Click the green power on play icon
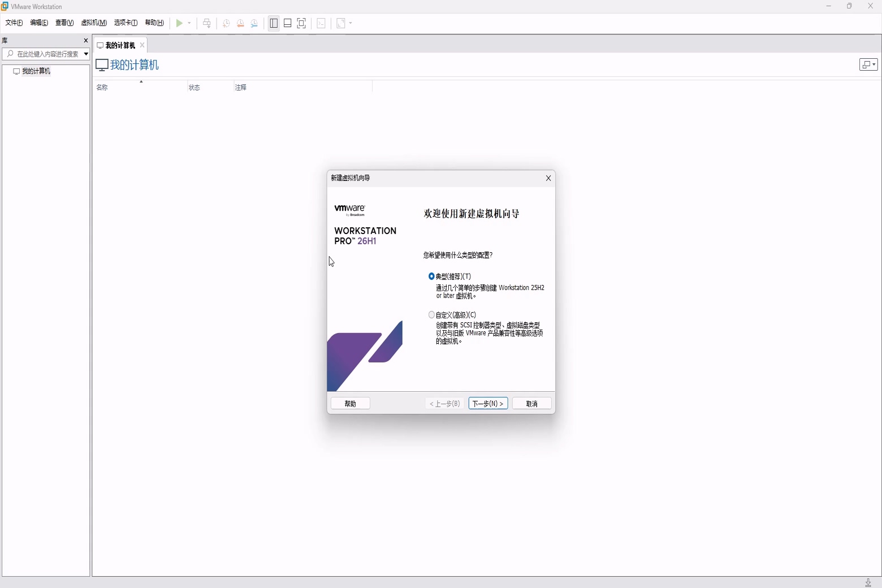 [x=179, y=23]
